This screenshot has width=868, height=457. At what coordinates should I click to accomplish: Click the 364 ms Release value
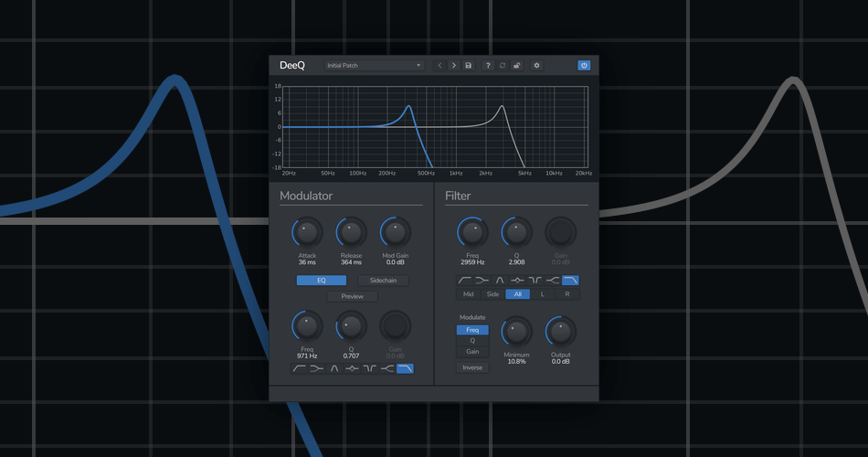point(351,262)
